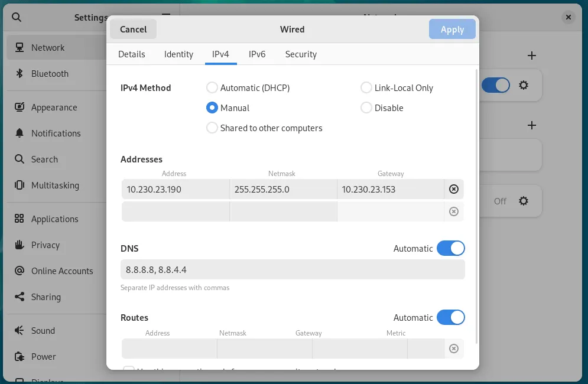588x384 pixels.
Task: Open the wired connection gear settings
Action: [523, 86]
